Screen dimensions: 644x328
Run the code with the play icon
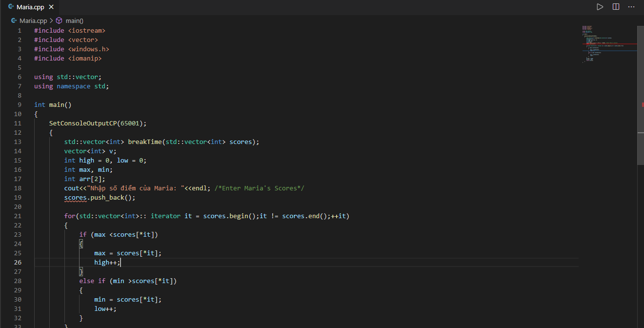[600, 7]
